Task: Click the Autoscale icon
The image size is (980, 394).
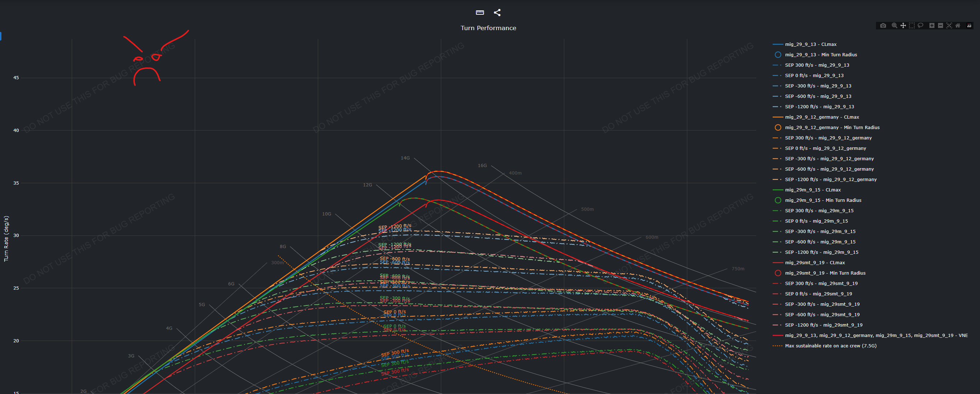Action: coord(949,25)
